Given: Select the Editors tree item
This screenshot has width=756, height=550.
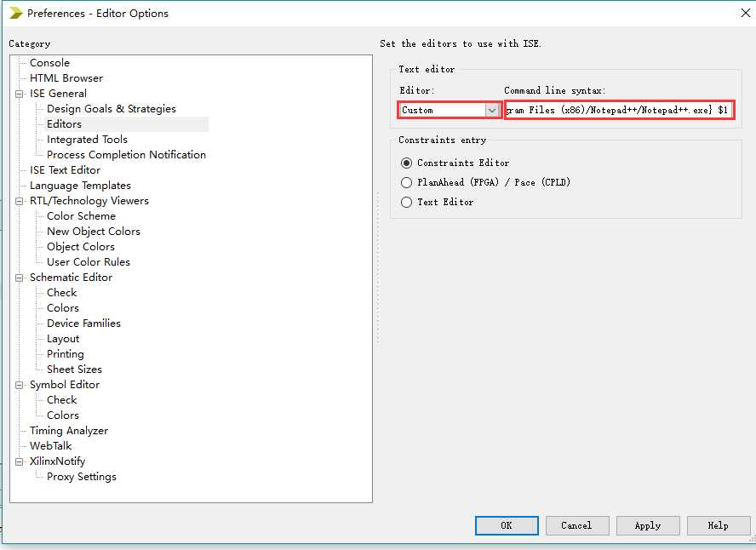Looking at the screenshot, I should point(64,124).
